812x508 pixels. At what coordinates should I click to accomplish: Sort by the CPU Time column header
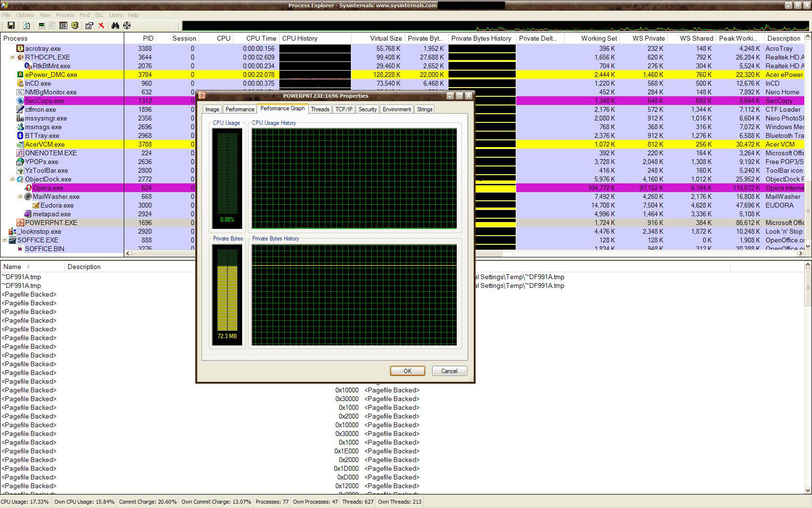click(257, 38)
